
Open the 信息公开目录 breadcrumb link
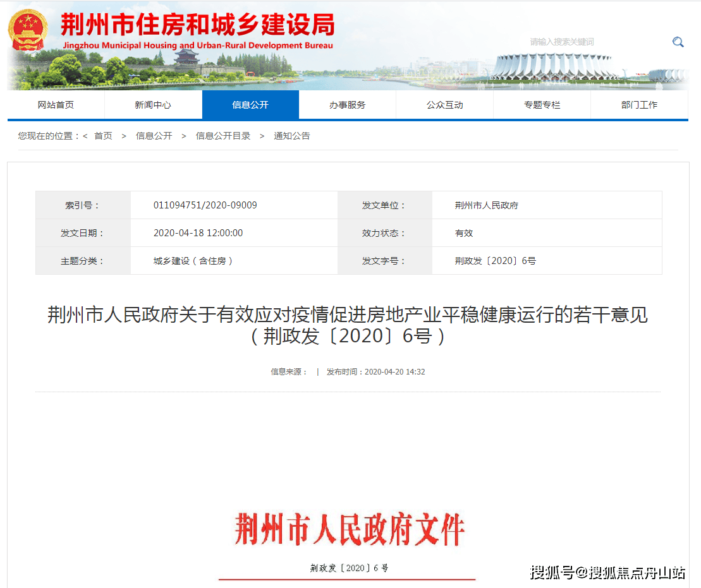[222, 135]
